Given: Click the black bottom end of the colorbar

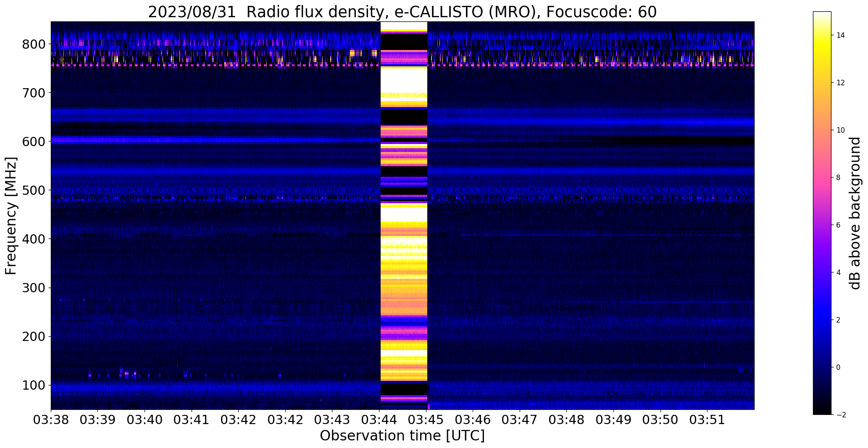Looking at the screenshot, I should point(822,411).
